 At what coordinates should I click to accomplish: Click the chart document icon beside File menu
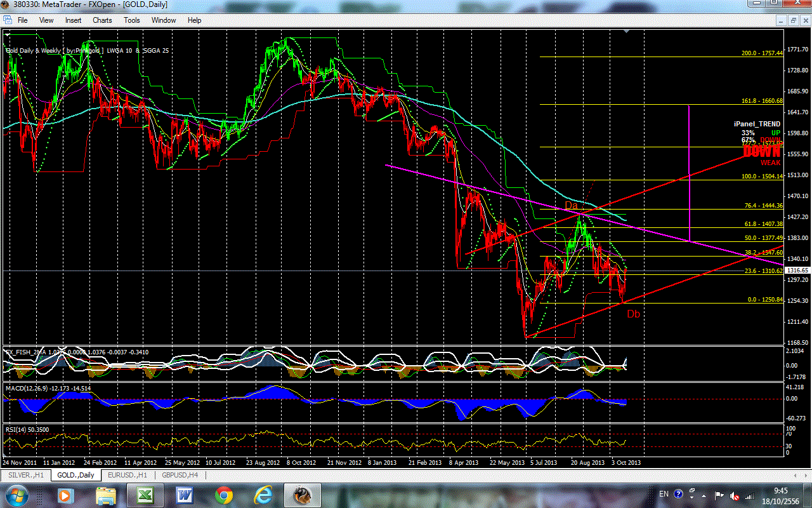pyautogui.click(x=7, y=20)
